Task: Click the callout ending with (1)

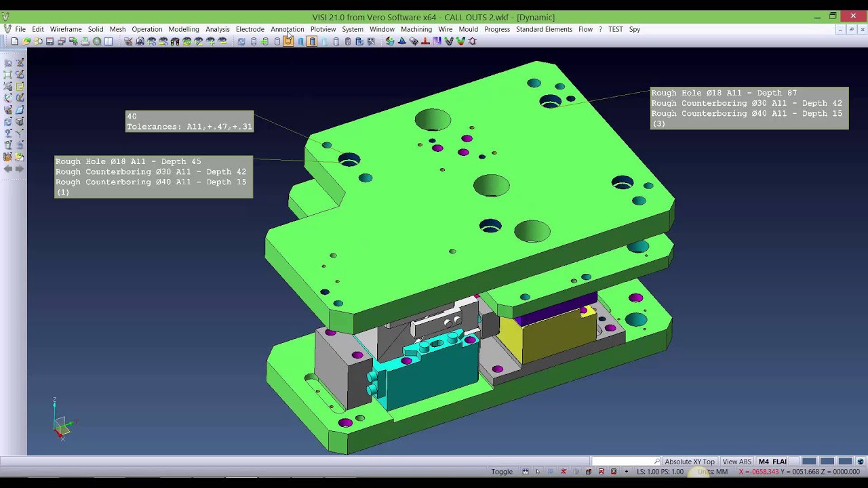Action: 153,177
